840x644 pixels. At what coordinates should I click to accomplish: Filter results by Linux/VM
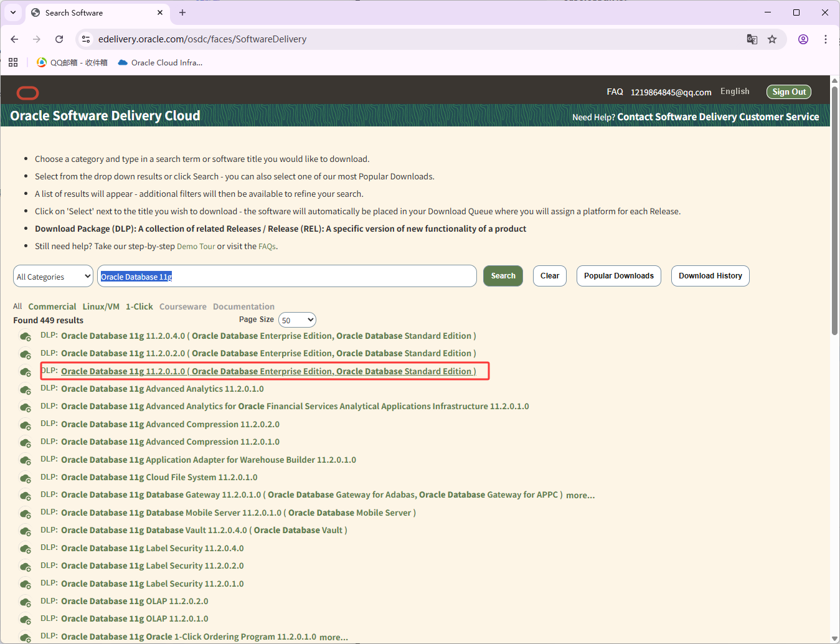click(x=101, y=306)
